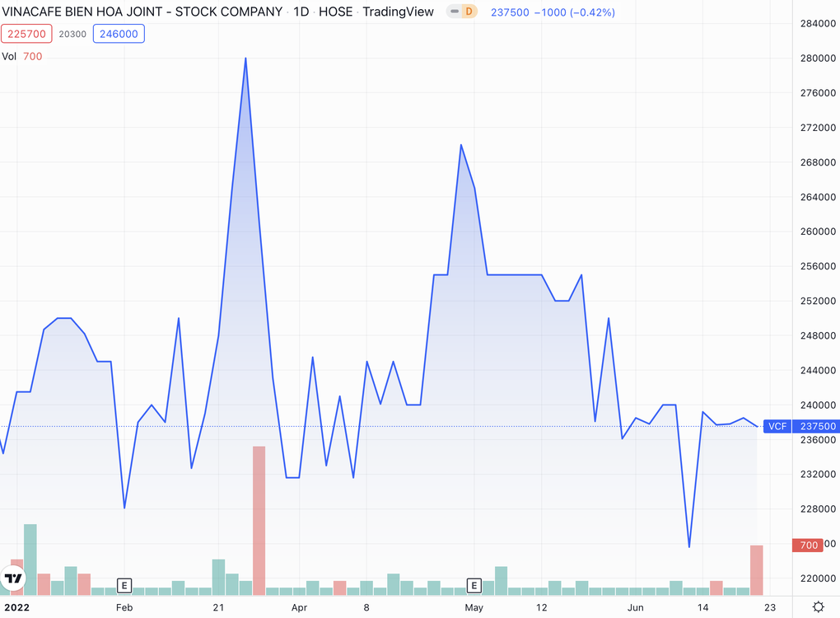Click the change value −1000 (−0.42%)

pos(574,12)
